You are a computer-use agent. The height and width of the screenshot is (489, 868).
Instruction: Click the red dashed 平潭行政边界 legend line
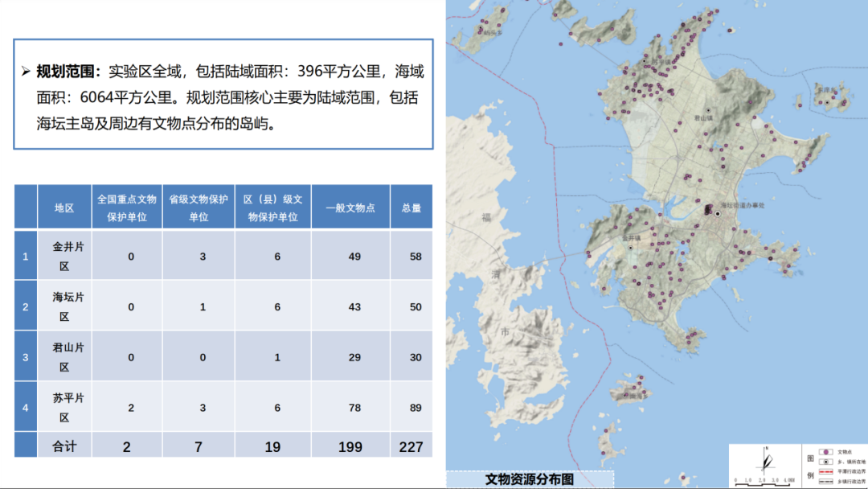click(x=826, y=472)
